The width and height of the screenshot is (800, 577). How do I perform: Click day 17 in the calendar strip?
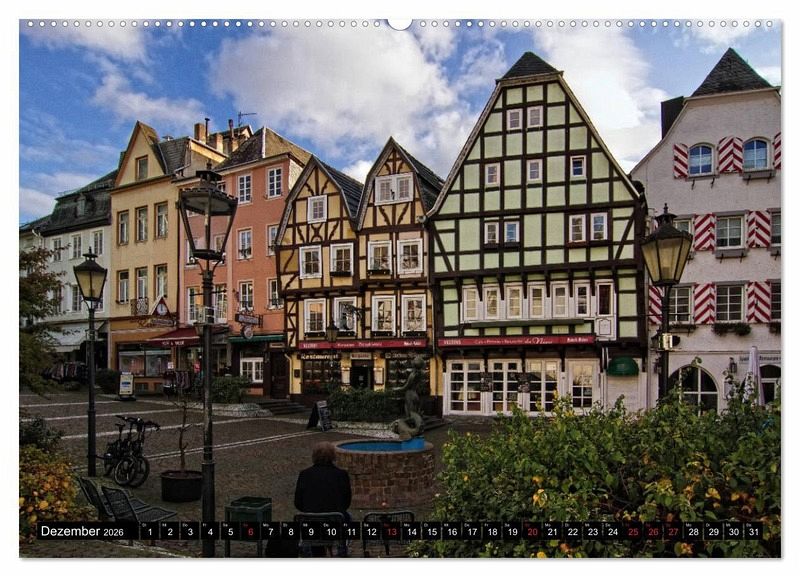click(471, 531)
